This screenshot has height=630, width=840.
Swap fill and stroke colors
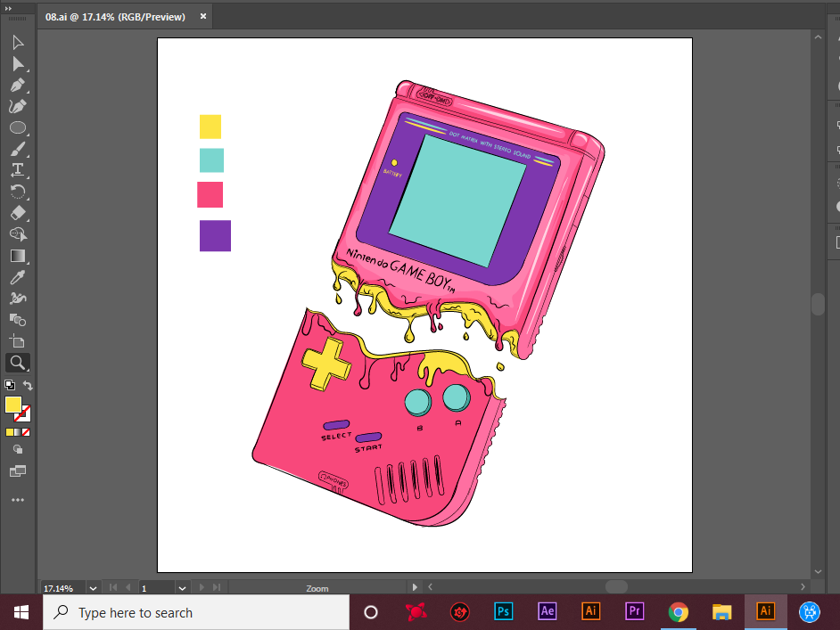point(28,385)
